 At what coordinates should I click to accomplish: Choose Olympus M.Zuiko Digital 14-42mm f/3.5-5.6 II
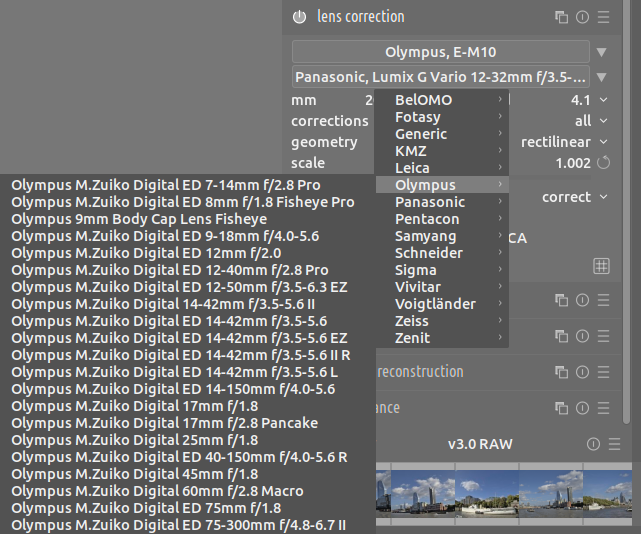click(x=188, y=304)
